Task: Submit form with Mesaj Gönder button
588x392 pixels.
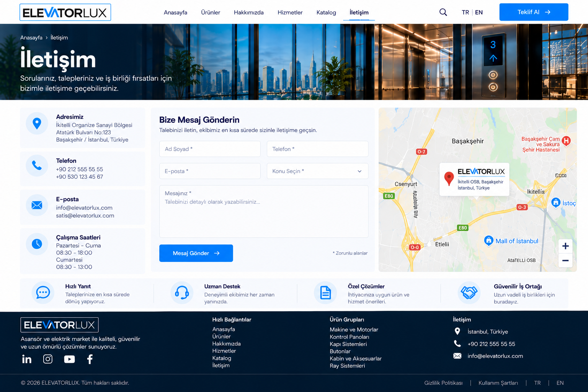Action: (x=196, y=253)
